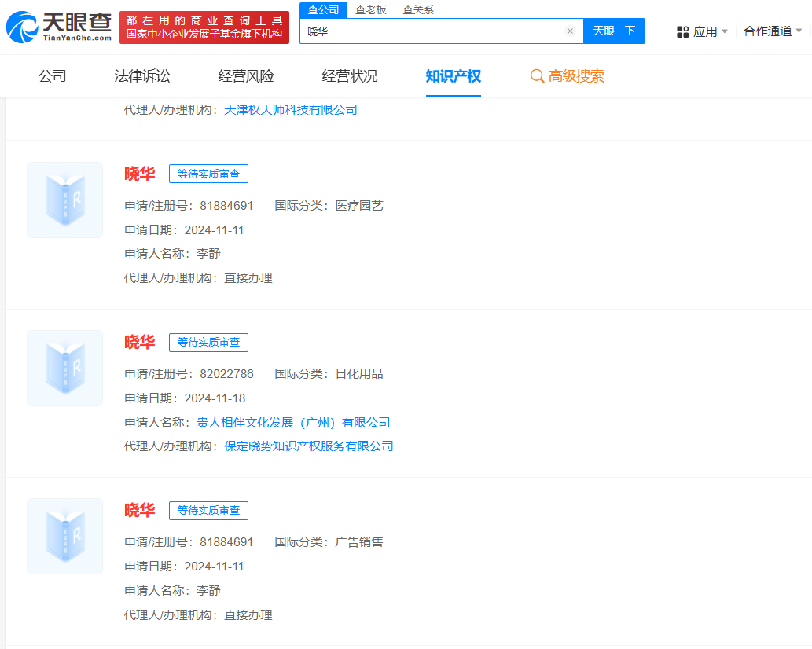Click the 应用 grid icon
812x649 pixels.
[682, 32]
